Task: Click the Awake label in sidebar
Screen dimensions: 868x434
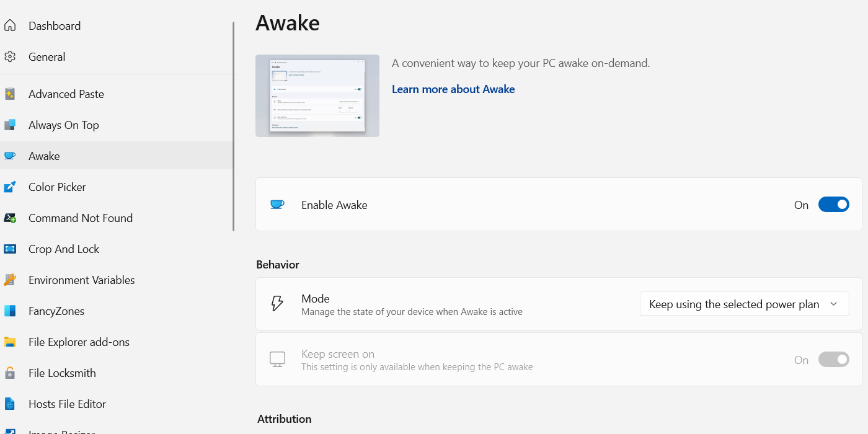Action: point(44,156)
